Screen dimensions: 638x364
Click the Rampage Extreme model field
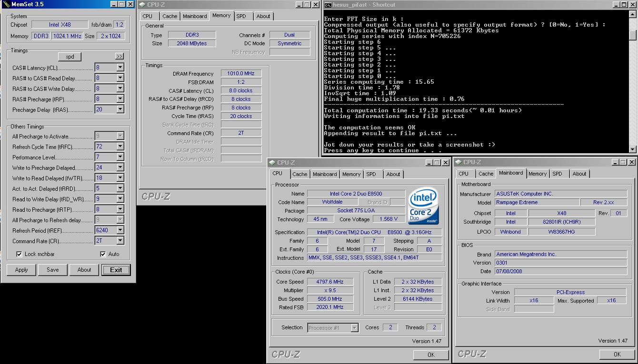point(537,203)
